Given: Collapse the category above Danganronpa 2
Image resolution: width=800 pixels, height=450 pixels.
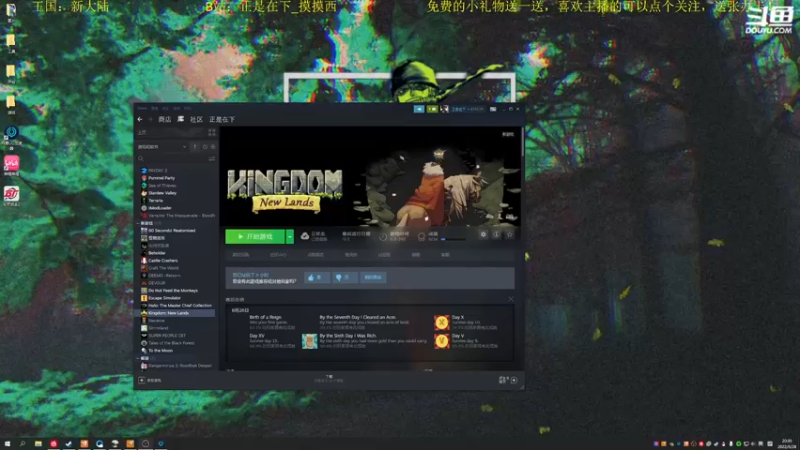Looking at the screenshot, I should coord(138,358).
